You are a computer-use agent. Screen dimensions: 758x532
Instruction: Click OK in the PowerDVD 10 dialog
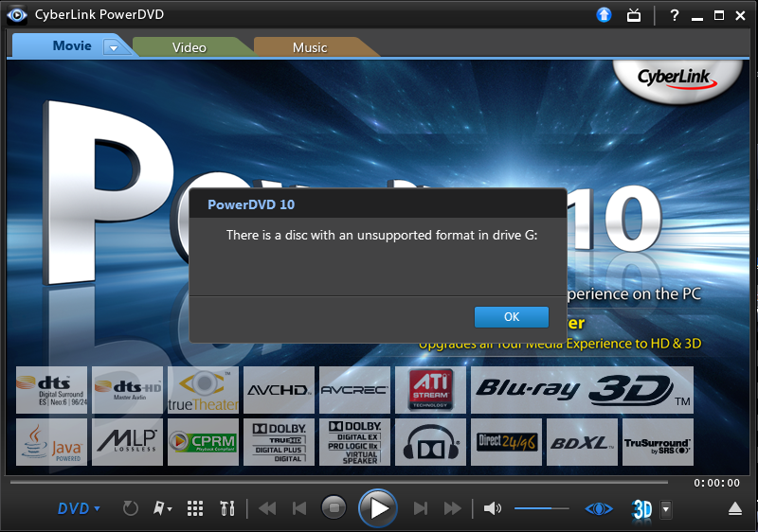tap(512, 317)
